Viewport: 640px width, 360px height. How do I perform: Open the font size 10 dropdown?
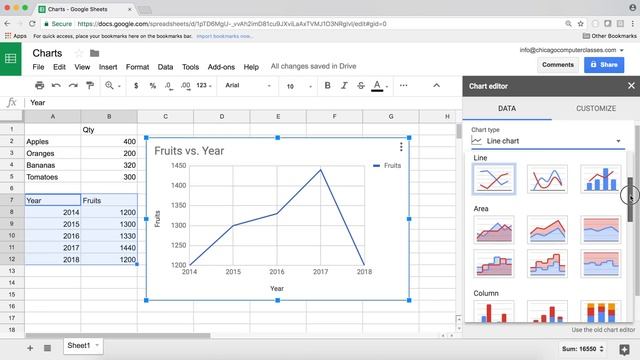click(298, 86)
